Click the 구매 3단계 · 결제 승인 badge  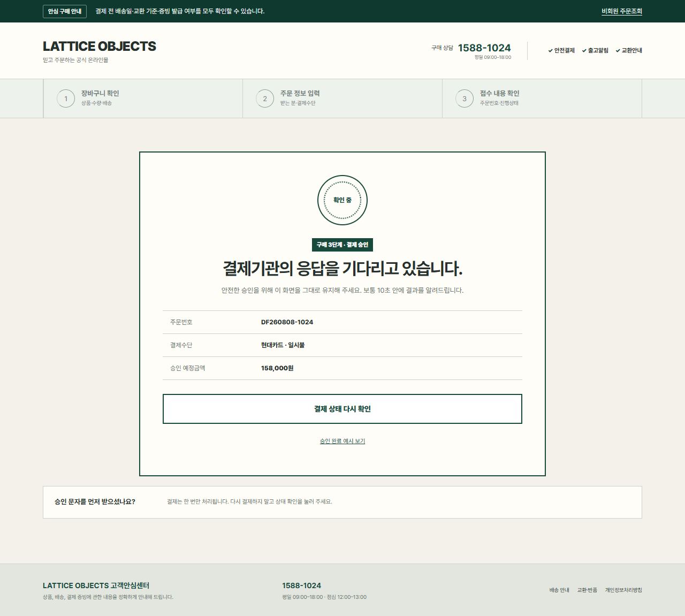click(342, 245)
